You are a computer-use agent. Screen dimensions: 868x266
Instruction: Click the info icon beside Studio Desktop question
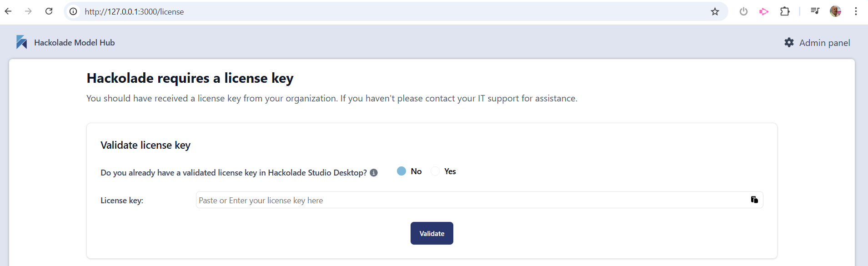[x=374, y=173]
